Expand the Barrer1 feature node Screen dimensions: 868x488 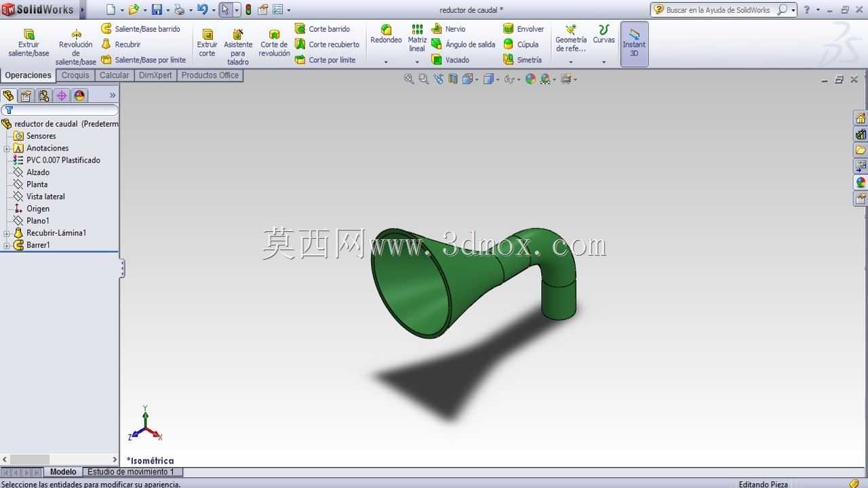pos(7,245)
